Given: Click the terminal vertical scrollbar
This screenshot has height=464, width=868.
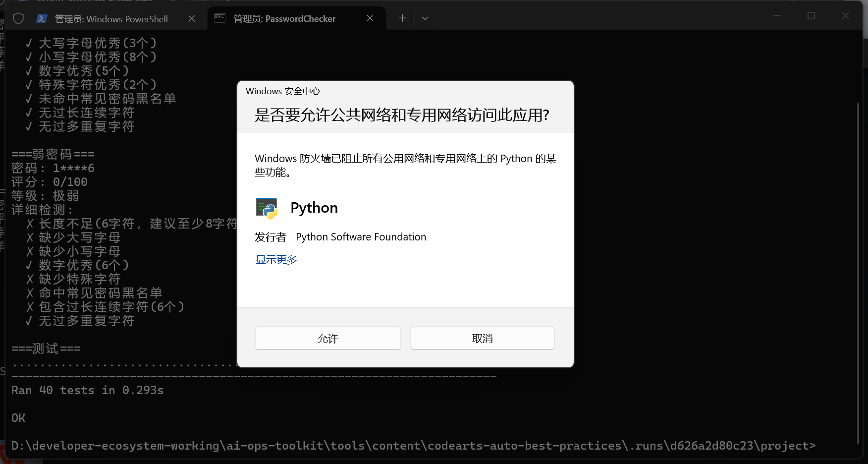Looking at the screenshot, I should click(x=858, y=273).
